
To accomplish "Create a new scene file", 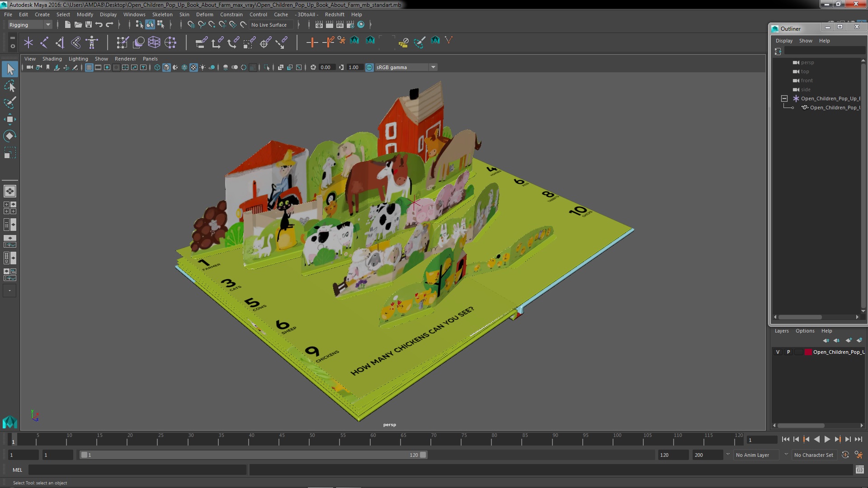I will pyautogui.click(x=67, y=25).
